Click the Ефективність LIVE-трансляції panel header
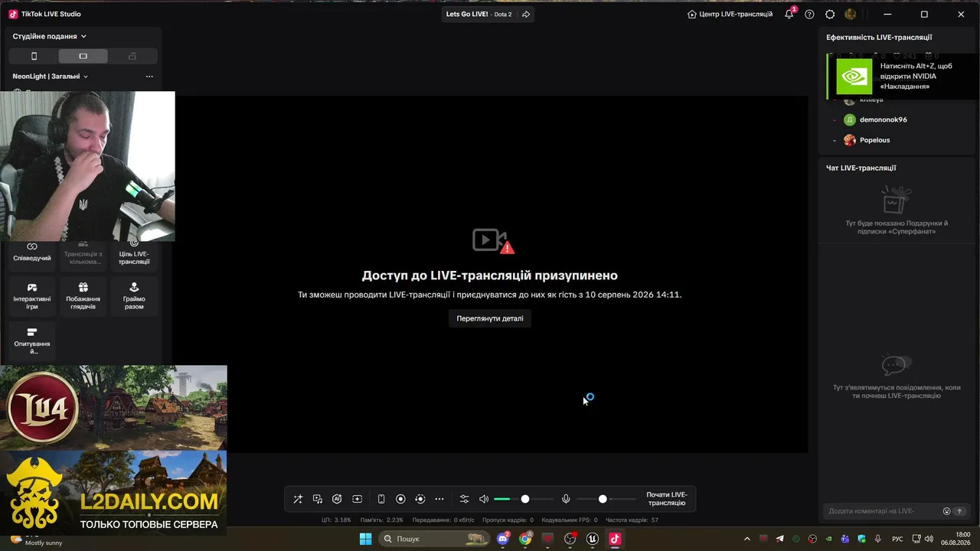 (879, 37)
